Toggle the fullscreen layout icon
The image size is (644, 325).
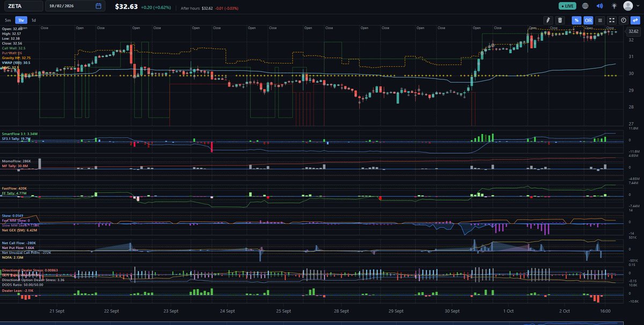[x=612, y=20]
